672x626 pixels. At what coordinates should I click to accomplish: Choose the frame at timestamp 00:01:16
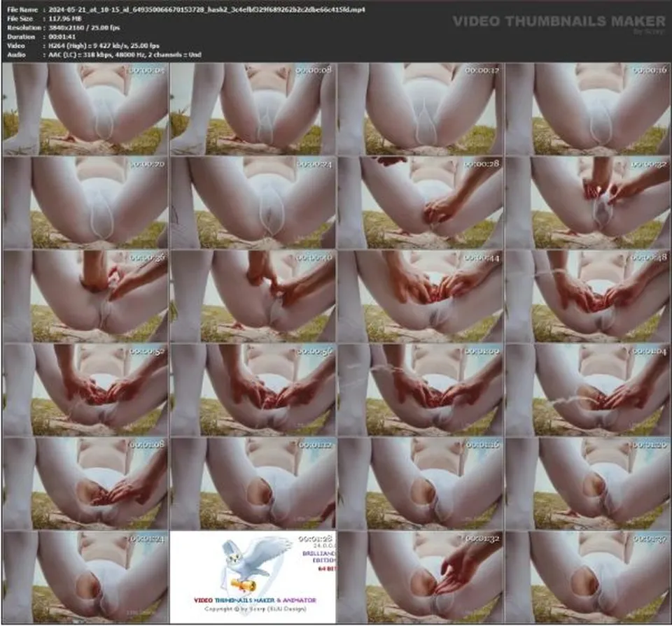(421, 484)
